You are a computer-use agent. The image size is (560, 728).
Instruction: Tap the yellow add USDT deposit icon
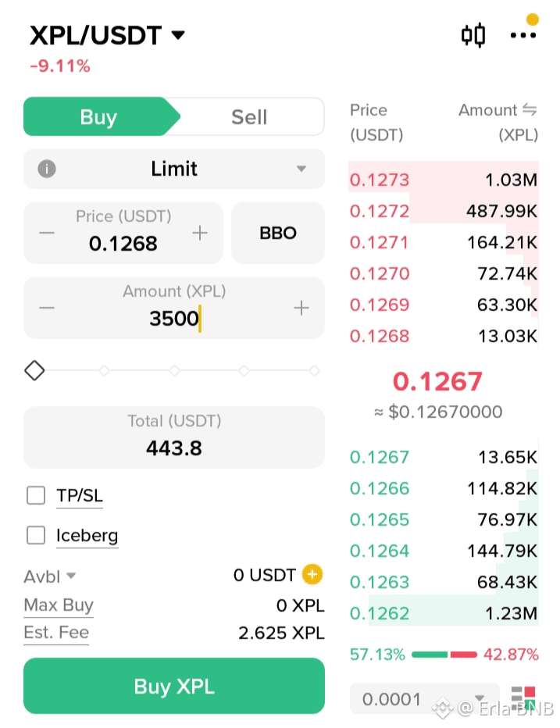pyautogui.click(x=312, y=576)
